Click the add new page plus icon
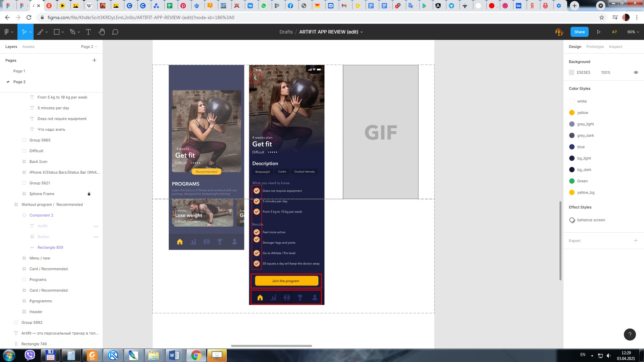 pyautogui.click(x=94, y=60)
